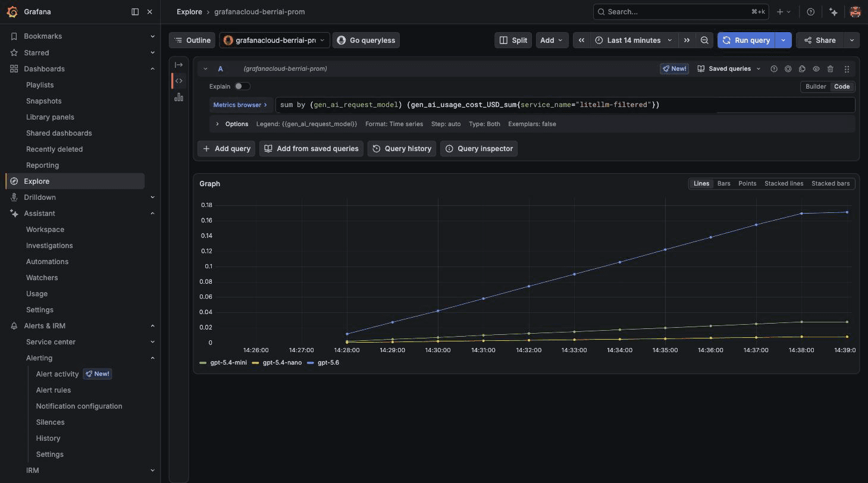Shift time range backward with double-left arrows
The image size is (868, 483).
581,40
